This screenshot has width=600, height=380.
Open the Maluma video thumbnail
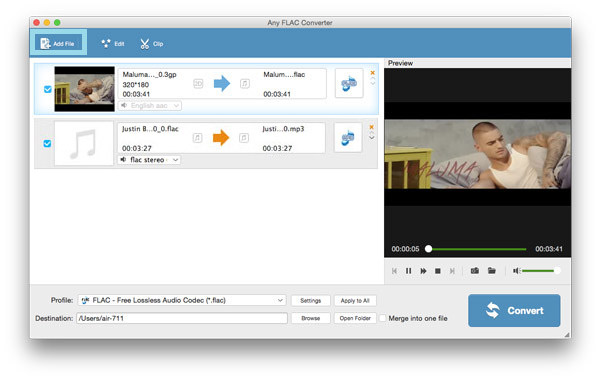pos(85,89)
